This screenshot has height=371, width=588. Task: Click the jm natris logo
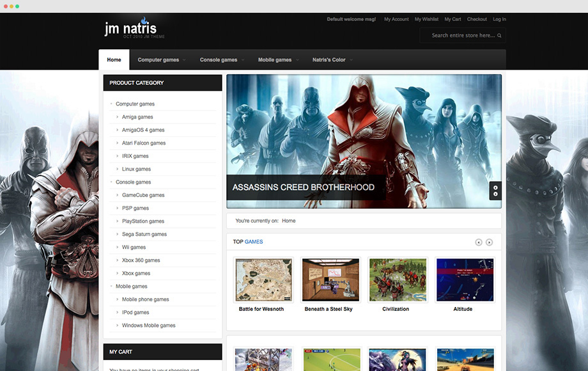[134, 28]
